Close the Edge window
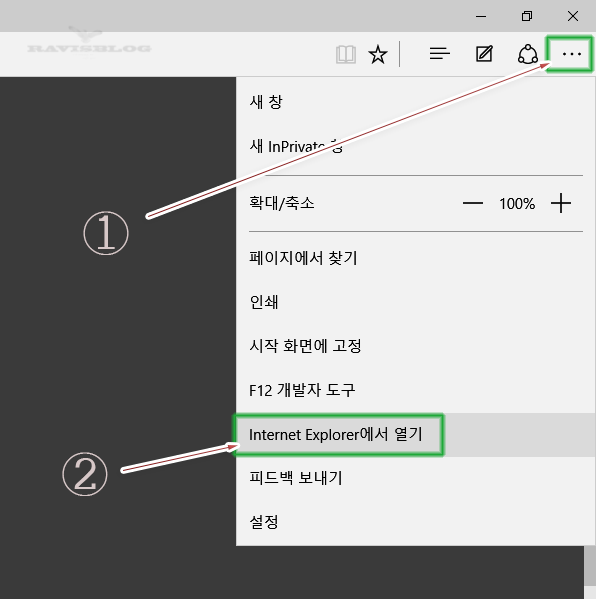Screen dimensions: 596x599 (x=573, y=16)
